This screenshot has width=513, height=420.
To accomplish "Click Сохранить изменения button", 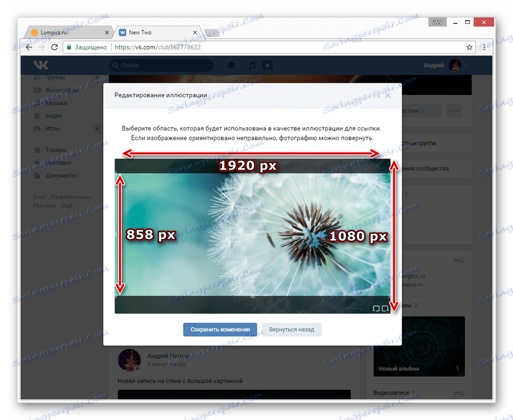I will pos(220,330).
